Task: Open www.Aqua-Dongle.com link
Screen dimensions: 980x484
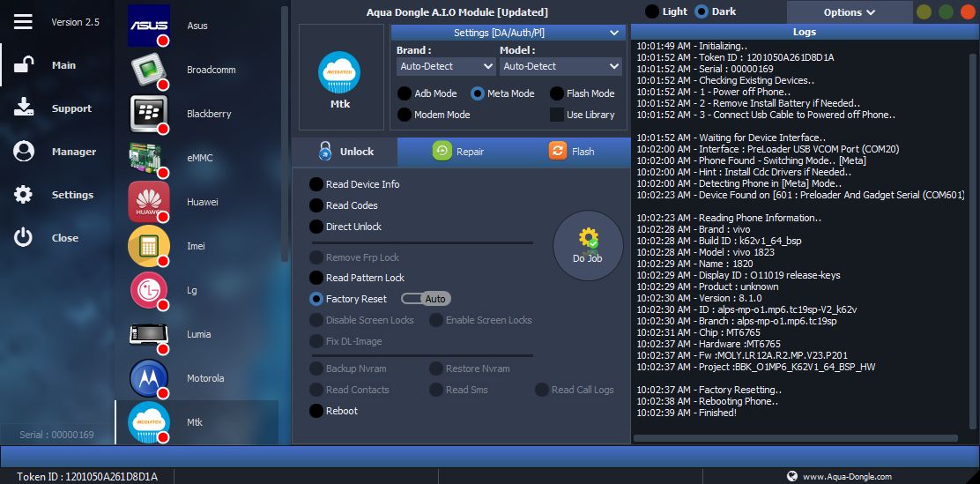Action: coord(847,476)
